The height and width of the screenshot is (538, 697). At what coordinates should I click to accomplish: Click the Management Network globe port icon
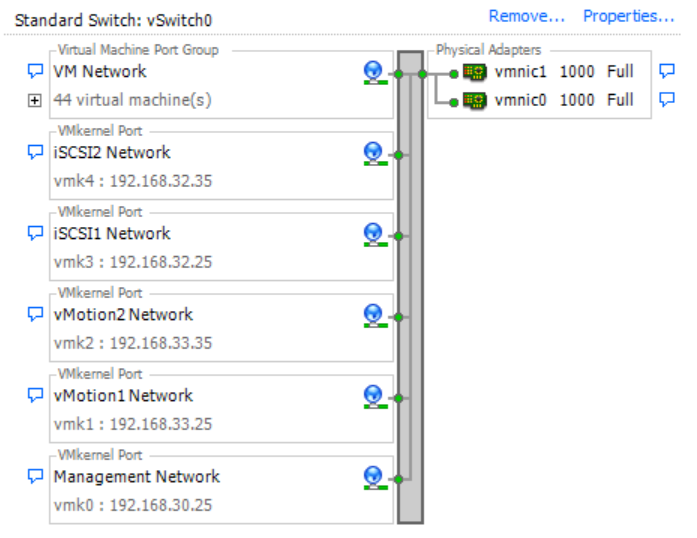[373, 477]
